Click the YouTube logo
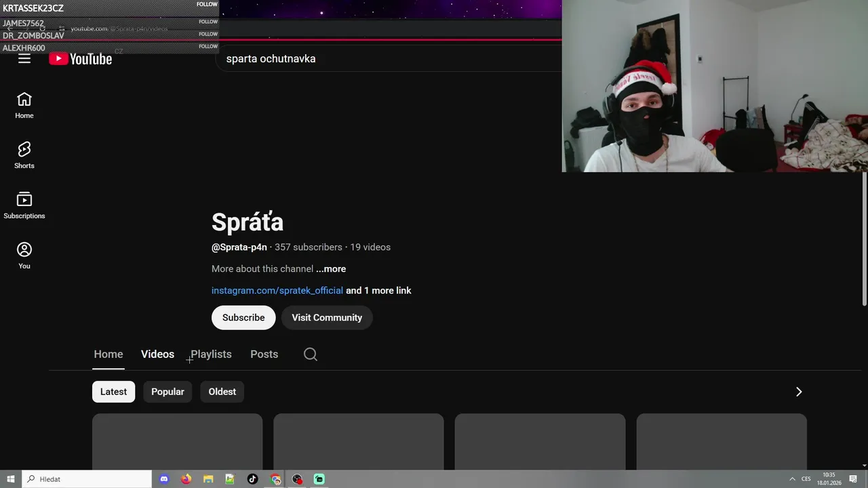The width and height of the screenshot is (868, 488). tap(80, 59)
